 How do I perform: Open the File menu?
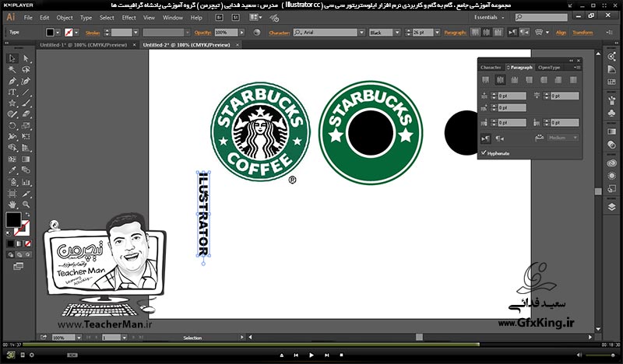coord(28,17)
